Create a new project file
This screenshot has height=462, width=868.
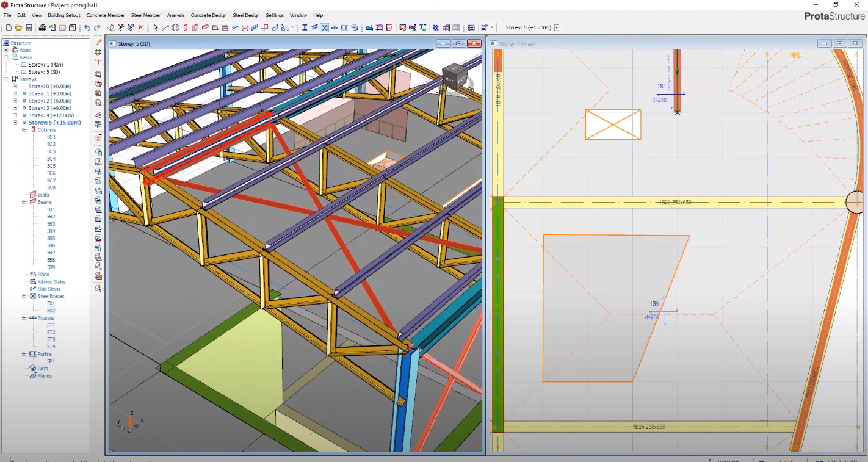click(x=9, y=27)
